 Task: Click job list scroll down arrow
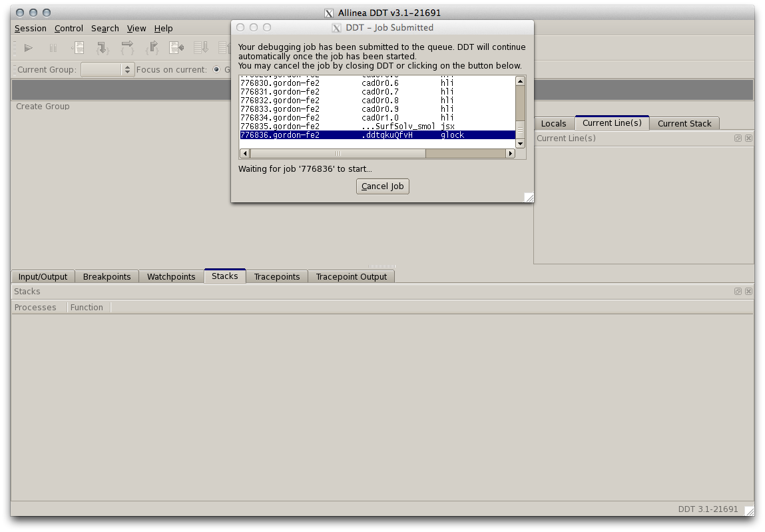click(520, 144)
